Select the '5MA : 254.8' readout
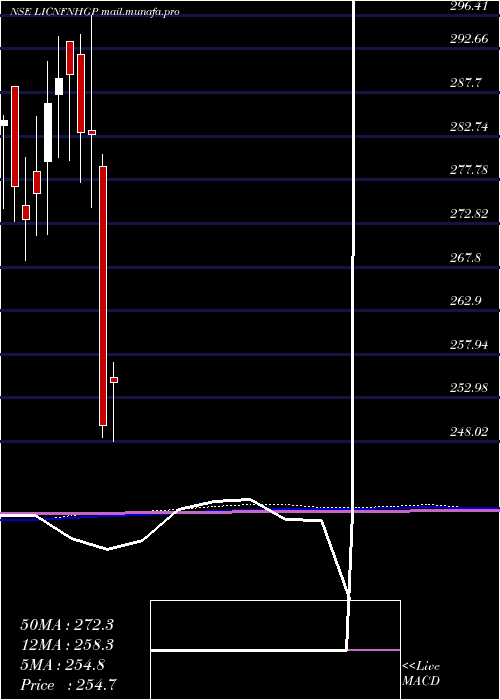The height and width of the screenshot is (700, 500). pyautogui.click(x=63, y=665)
